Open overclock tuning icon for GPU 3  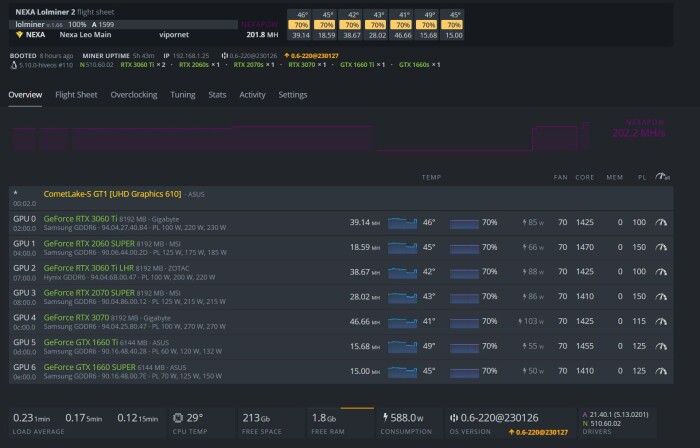pyautogui.click(x=661, y=296)
